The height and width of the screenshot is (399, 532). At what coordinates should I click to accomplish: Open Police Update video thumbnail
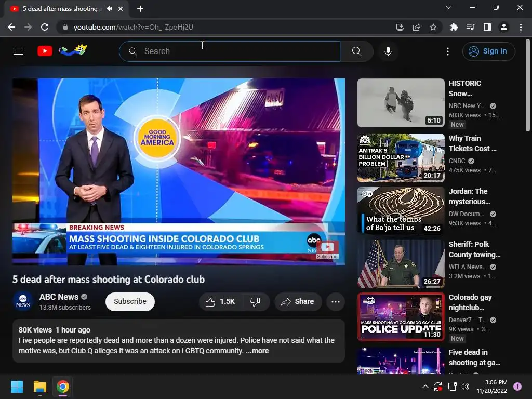[401, 317]
